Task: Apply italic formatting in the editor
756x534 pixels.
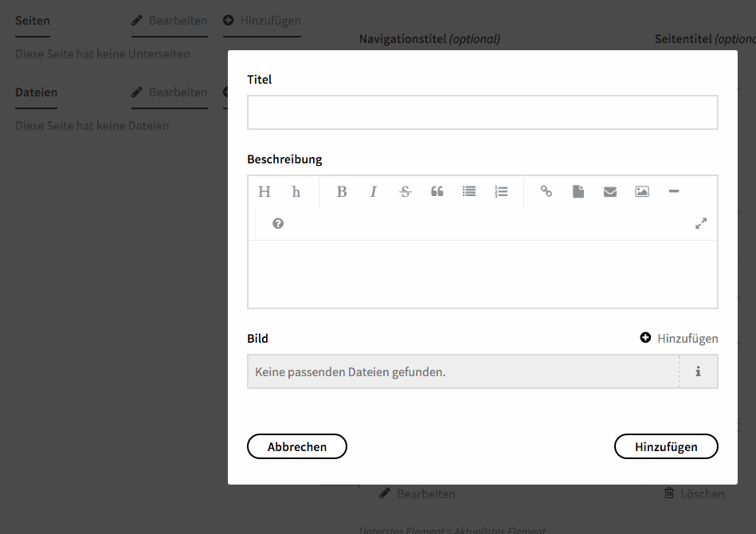Action: (x=374, y=191)
